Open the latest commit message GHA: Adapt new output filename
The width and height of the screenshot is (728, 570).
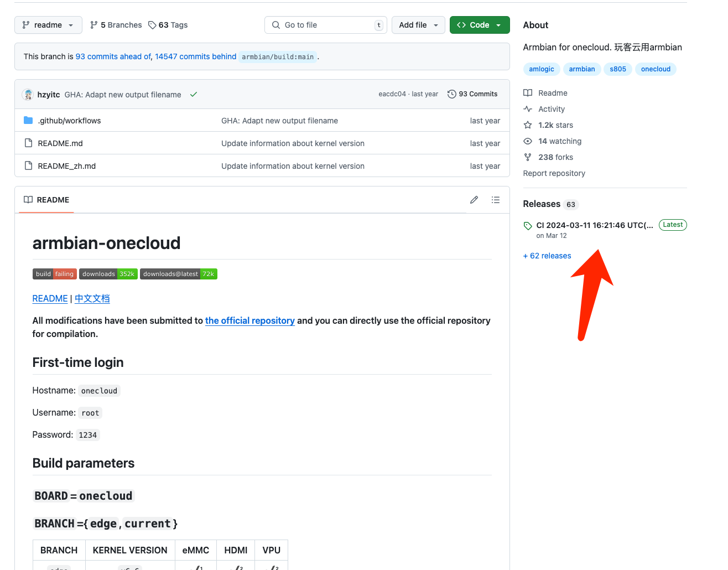tap(123, 95)
